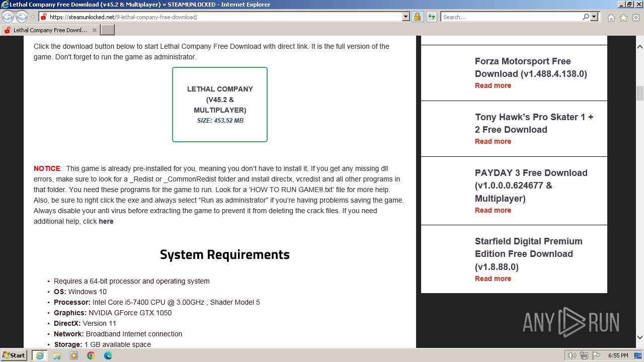Open the network tray icon
Viewport: 644px width, 362px height.
coord(584,355)
